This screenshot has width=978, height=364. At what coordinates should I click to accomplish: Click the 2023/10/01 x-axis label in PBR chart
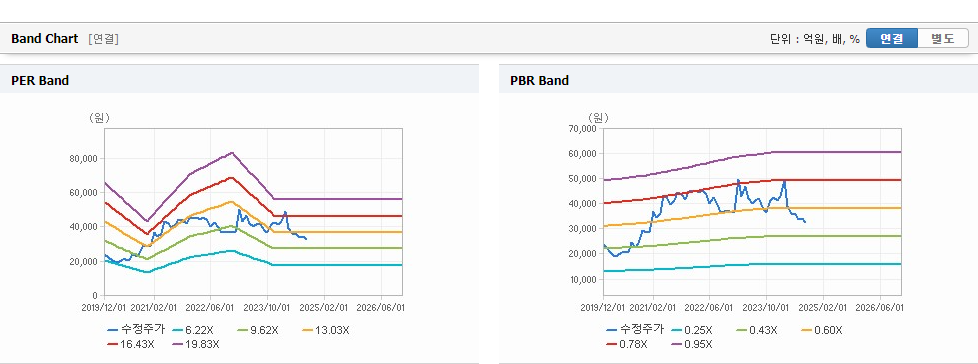767,308
